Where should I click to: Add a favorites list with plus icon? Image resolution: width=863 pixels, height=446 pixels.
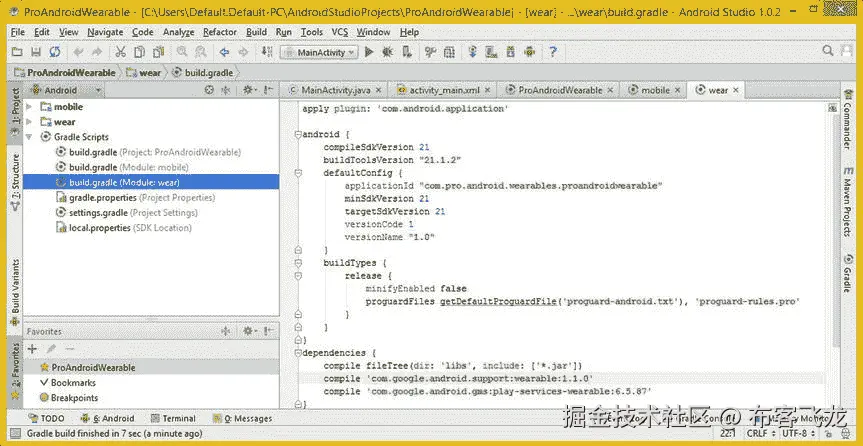point(32,349)
